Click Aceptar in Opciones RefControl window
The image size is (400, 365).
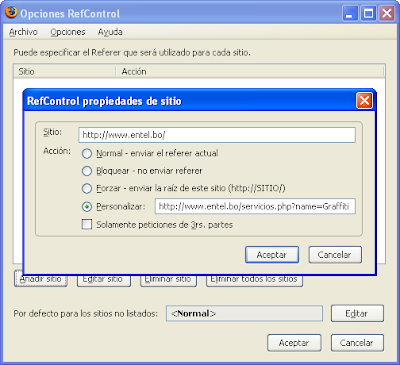[x=294, y=343]
